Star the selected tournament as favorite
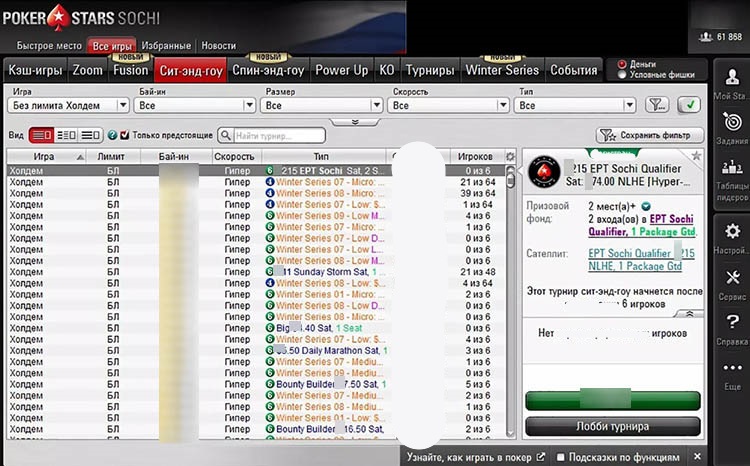 [696, 155]
